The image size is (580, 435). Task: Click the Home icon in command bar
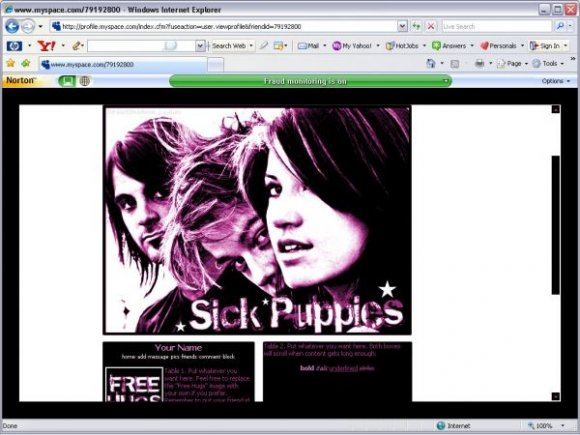point(431,64)
